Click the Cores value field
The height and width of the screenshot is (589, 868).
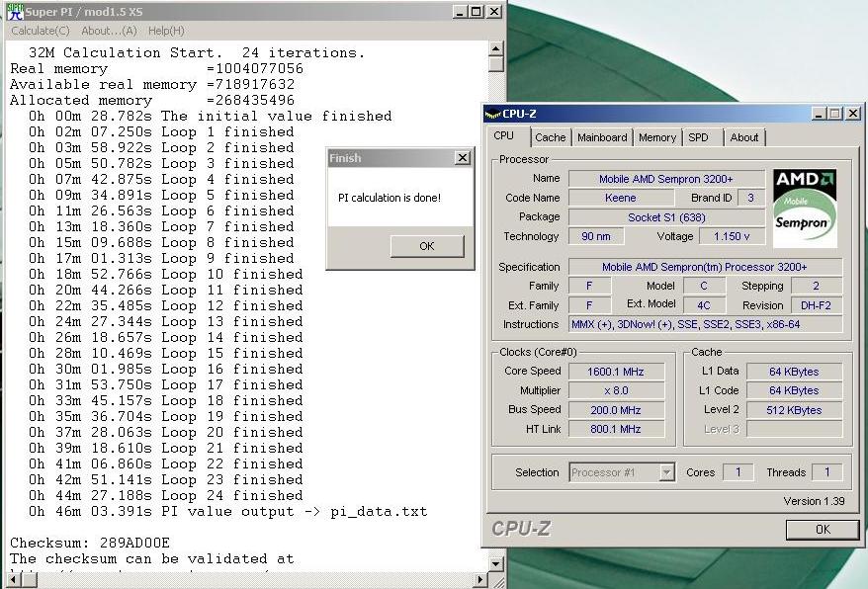tap(738, 472)
